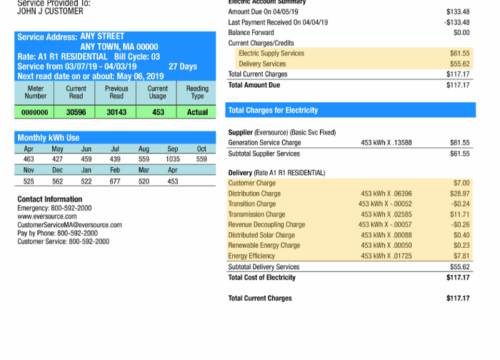500x360 pixels.
Task: Click the CustomerServiceMA@eversource.com email
Action: pyautogui.click(x=70, y=225)
